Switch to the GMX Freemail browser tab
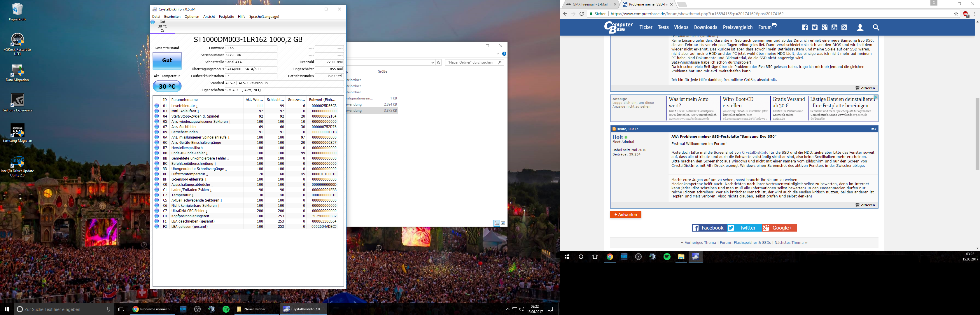Viewport: 980px width, 315px height. 589,5
